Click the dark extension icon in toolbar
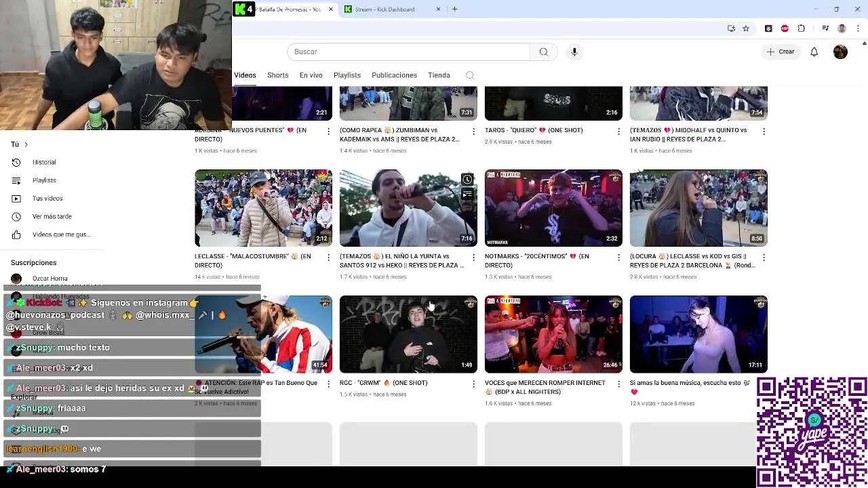The height and width of the screenshot is (488, 868). [x=768, y=28]
